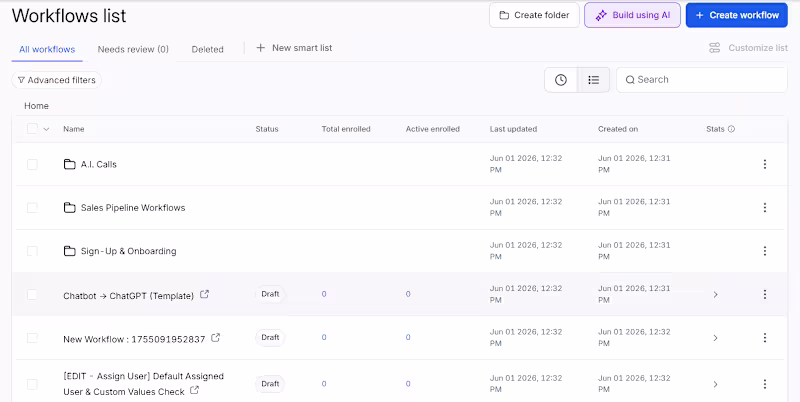This screenshot has height=402, width=800.
Task: Click Create folder button
Action: [x=534, y=15]
